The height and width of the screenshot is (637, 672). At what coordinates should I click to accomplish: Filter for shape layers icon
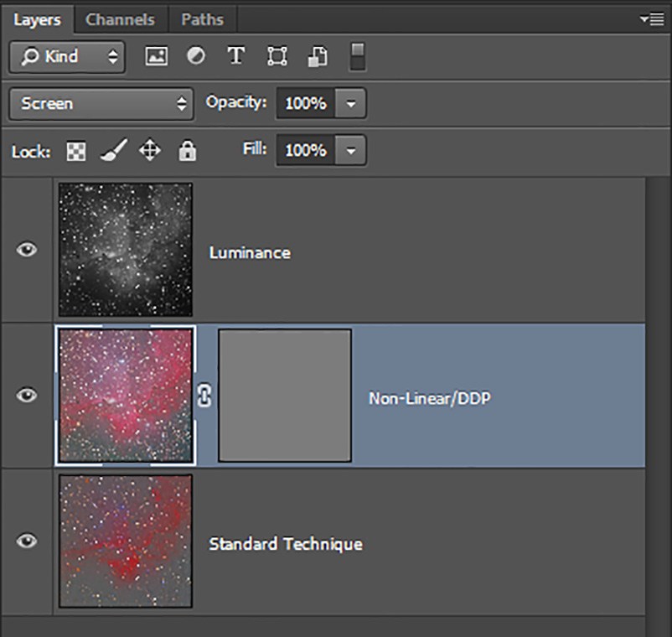point(277,56)
